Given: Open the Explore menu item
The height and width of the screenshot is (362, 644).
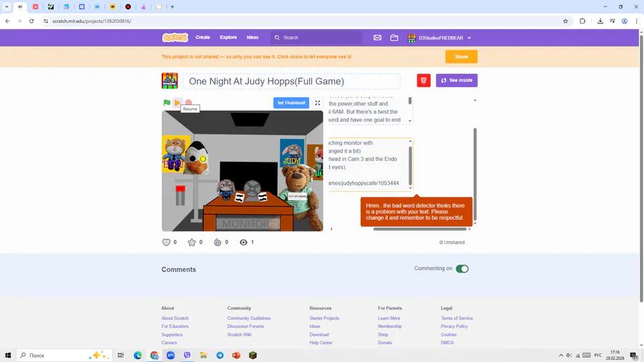Looking at the screenshot, I should click(x=228, y=37).
